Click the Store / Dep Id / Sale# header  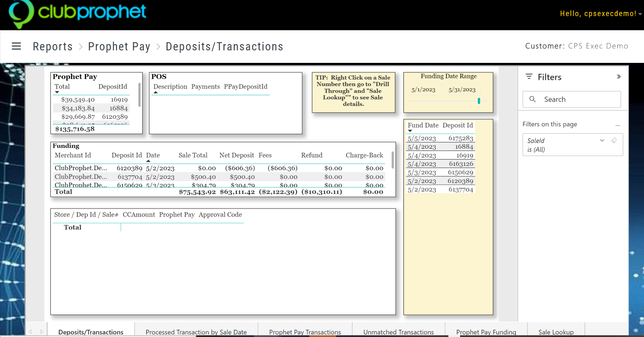(86, 215)
